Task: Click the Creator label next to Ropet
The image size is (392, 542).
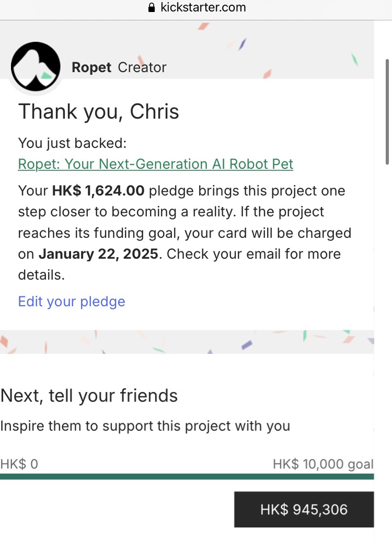Action: tap(142, 67)
